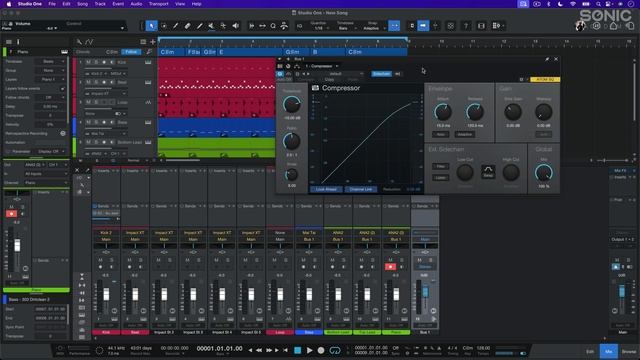The height and width of the screenshot is (360, 640).
Task: Select the Mute tool
Action: coord(211,26)
